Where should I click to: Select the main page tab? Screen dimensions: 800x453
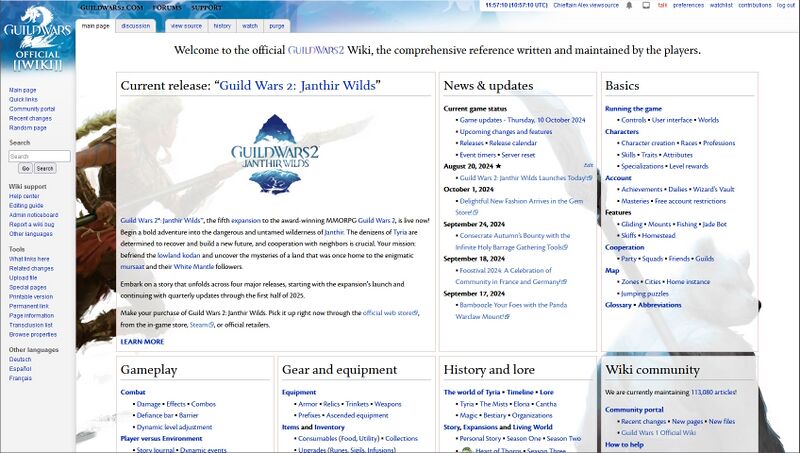click(95, 26)
